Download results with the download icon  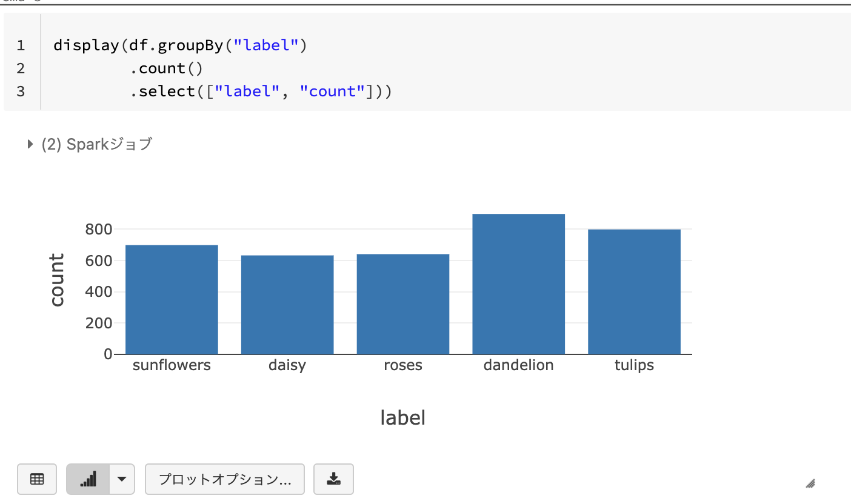pos(333,479)
